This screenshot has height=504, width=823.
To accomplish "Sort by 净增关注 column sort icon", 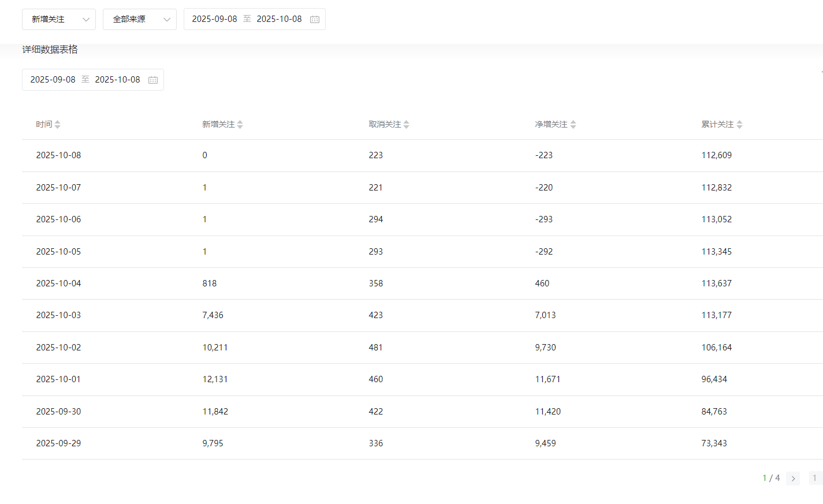I will click(573, 124).
